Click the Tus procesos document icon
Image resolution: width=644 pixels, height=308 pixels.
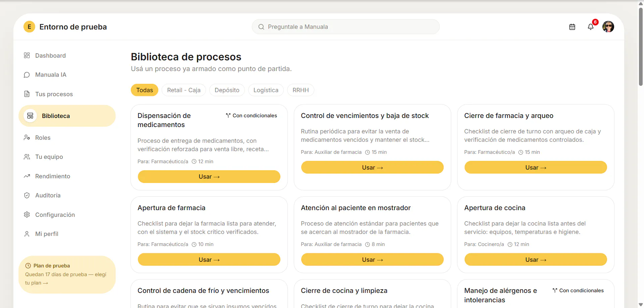pos(27,94)
